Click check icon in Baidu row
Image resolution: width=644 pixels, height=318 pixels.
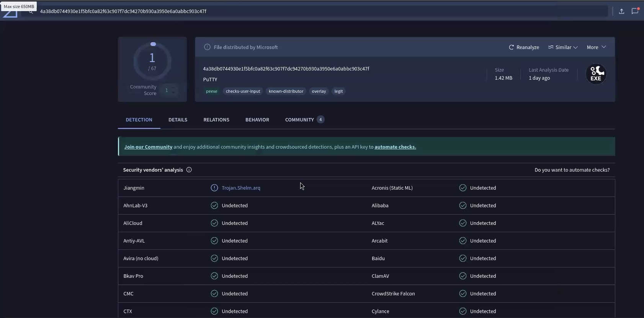(463, 258)
